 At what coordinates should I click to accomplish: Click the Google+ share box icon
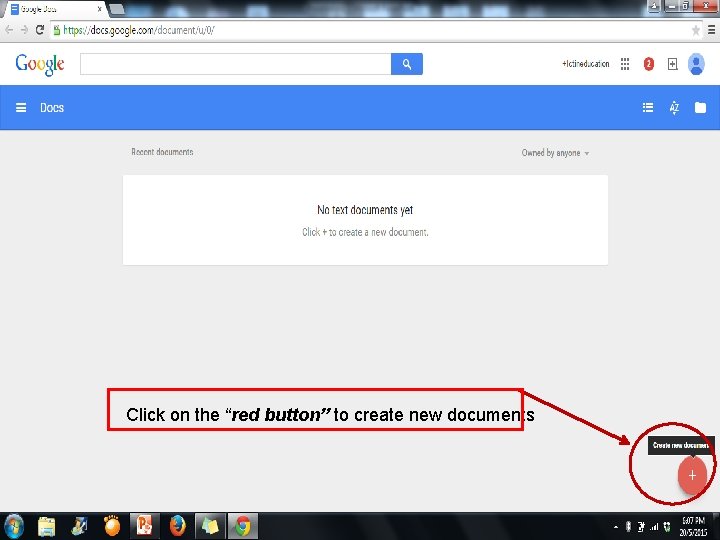pos(672,64)
